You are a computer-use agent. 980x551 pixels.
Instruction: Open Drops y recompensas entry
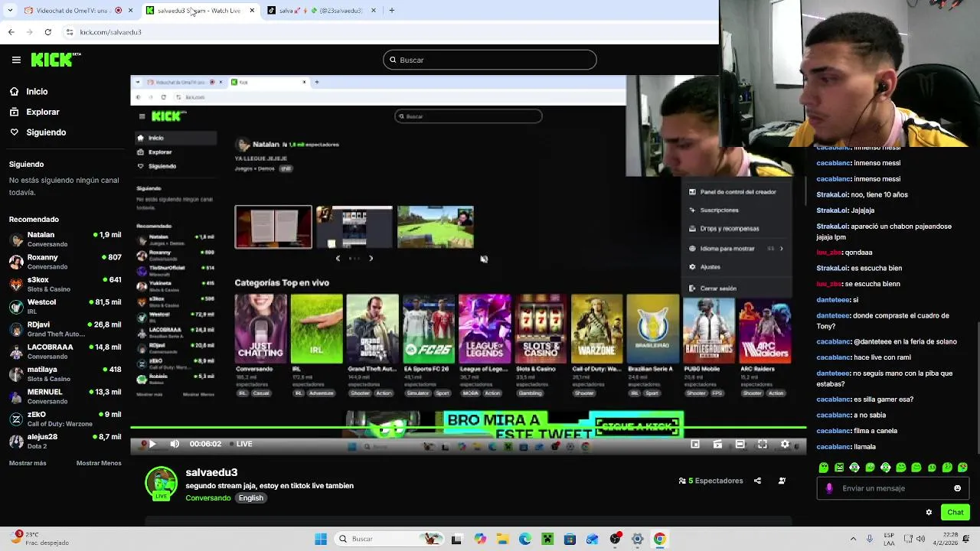[x=724, y=228]
